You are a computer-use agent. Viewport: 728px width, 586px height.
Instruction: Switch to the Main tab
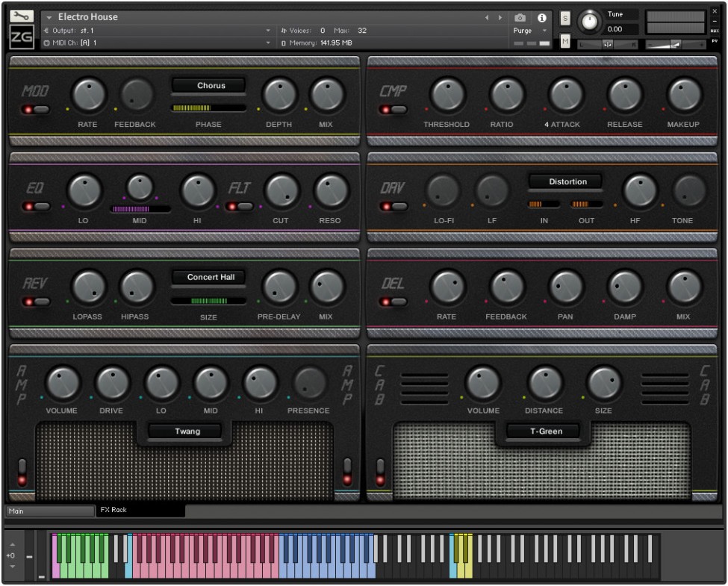coord(49,511)
